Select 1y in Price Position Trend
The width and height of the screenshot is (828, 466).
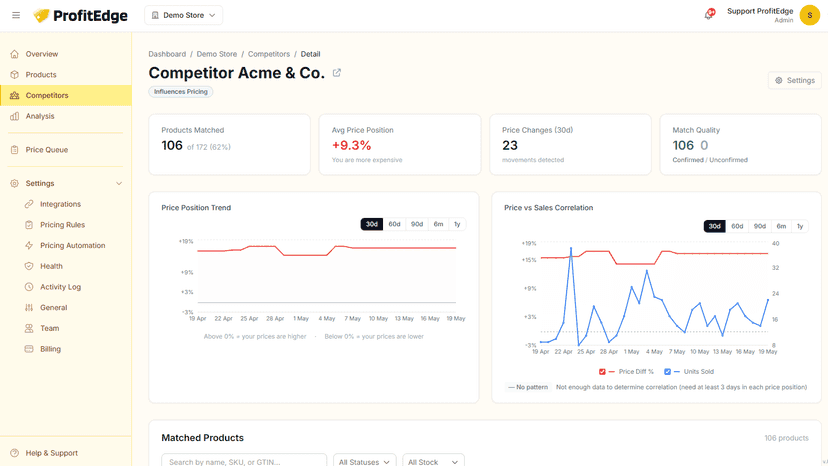[x=457, y=224]
